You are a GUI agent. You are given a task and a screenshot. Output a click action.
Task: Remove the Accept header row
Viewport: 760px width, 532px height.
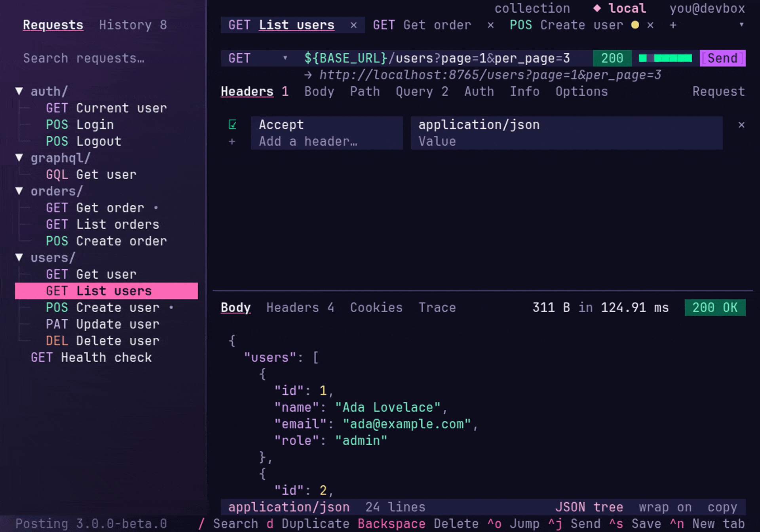tap(741, 125)
